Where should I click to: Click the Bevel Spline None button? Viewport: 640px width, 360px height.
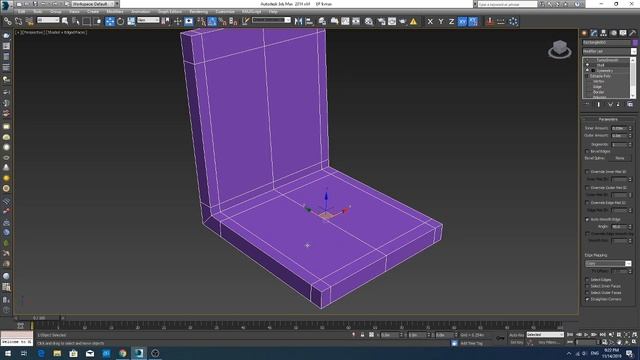pyautogui.click(x=620, y=158)
